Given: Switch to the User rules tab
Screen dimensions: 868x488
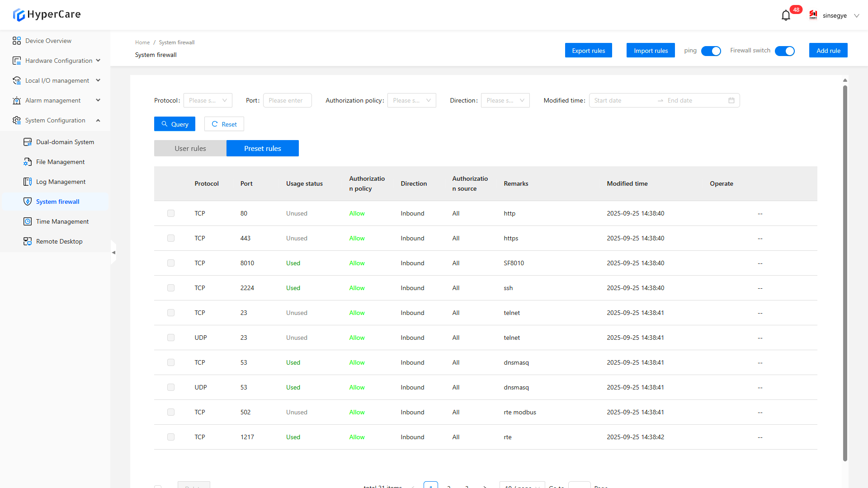Looking at the screenshot, I should tap(190, 148).
